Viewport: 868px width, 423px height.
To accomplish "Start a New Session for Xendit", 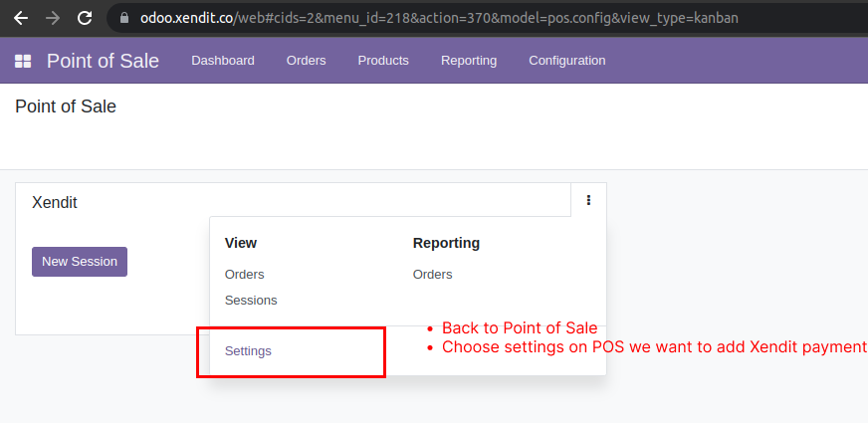I will pos(80,262).
